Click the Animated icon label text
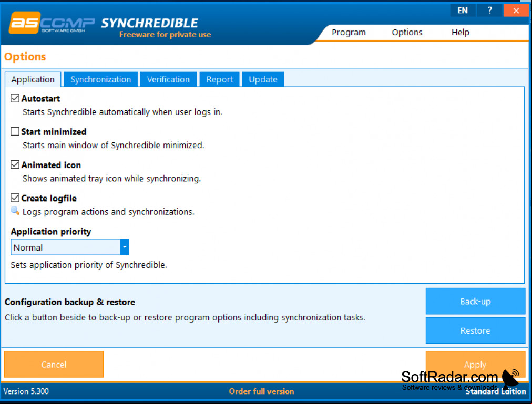Screen dimensions: 532x404 [x=51, y=165]
